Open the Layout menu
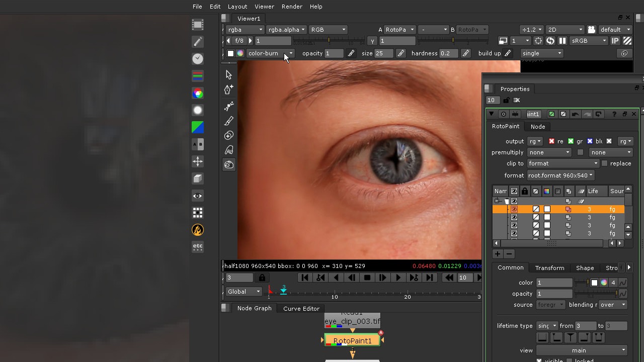Screen dimensions: 644x362 pos(237,7)
